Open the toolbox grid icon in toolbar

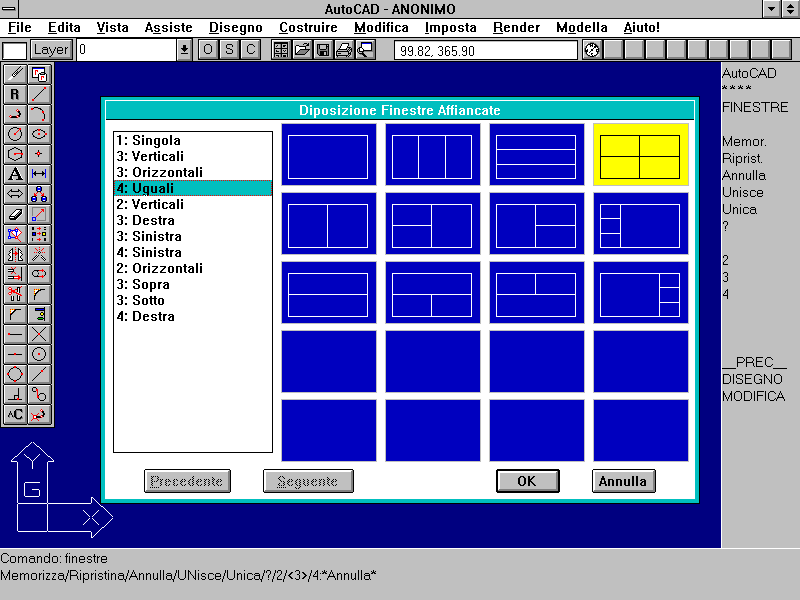(x=281, y=49)
